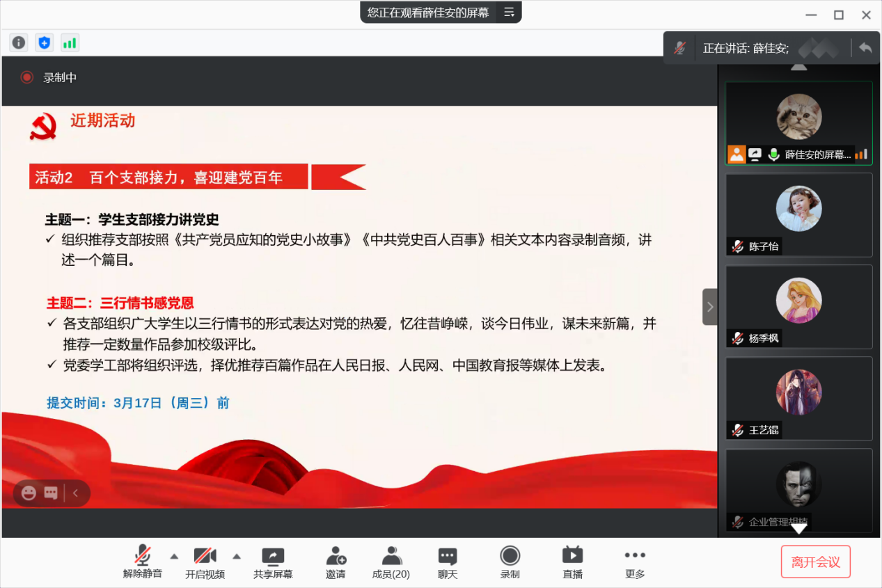This screenshot has width=882, height=588.
Task: Click the Share Screen (共享屏幕) icon
Action: [273, 562]
